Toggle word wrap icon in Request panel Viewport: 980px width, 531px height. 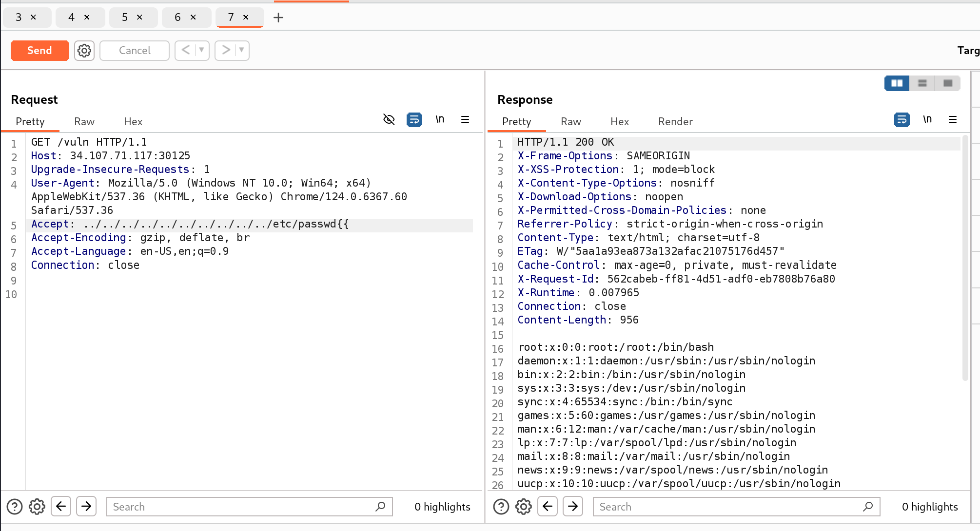pos(414,119)
